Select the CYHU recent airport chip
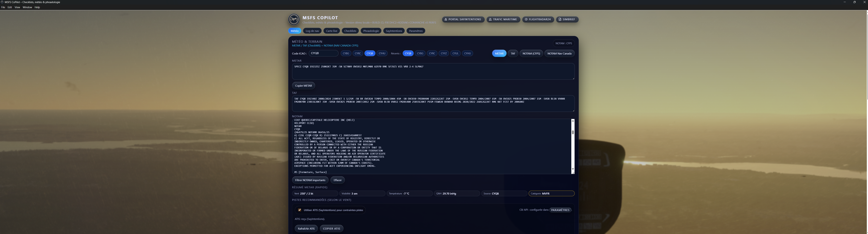This screenshot has height=234, width=868. 467,53
